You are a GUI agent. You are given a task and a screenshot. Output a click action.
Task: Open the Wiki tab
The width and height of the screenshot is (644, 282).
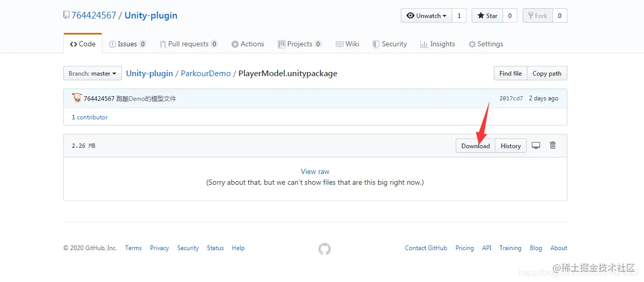[347, 44]
